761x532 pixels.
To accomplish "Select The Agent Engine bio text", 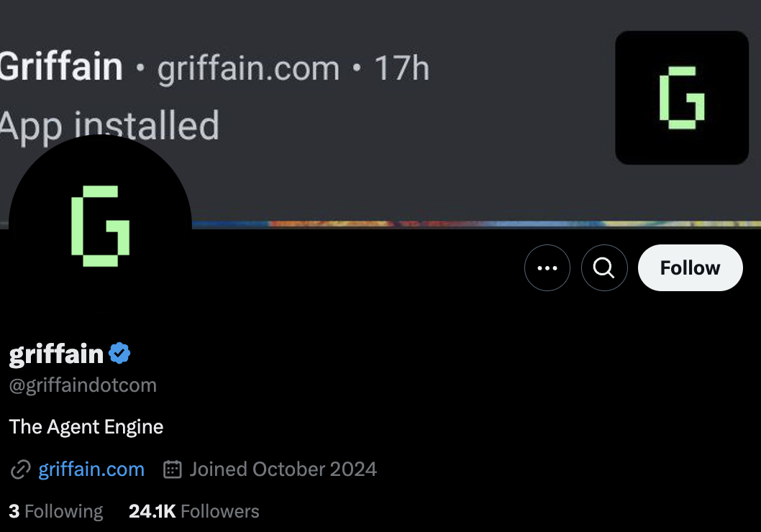I will (86, 427).
